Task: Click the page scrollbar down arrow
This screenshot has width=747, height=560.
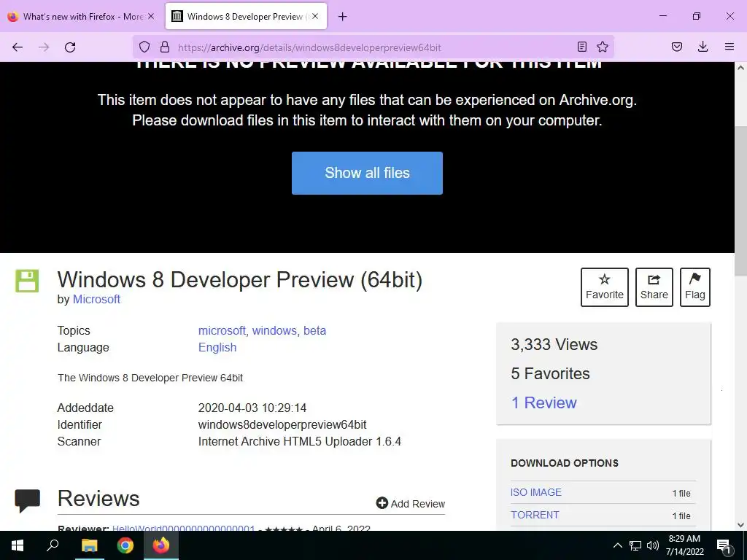Action: click(741, 525)
